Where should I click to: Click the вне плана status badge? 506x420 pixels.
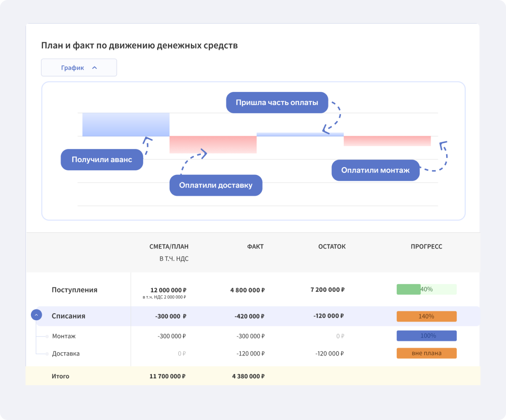426,353
